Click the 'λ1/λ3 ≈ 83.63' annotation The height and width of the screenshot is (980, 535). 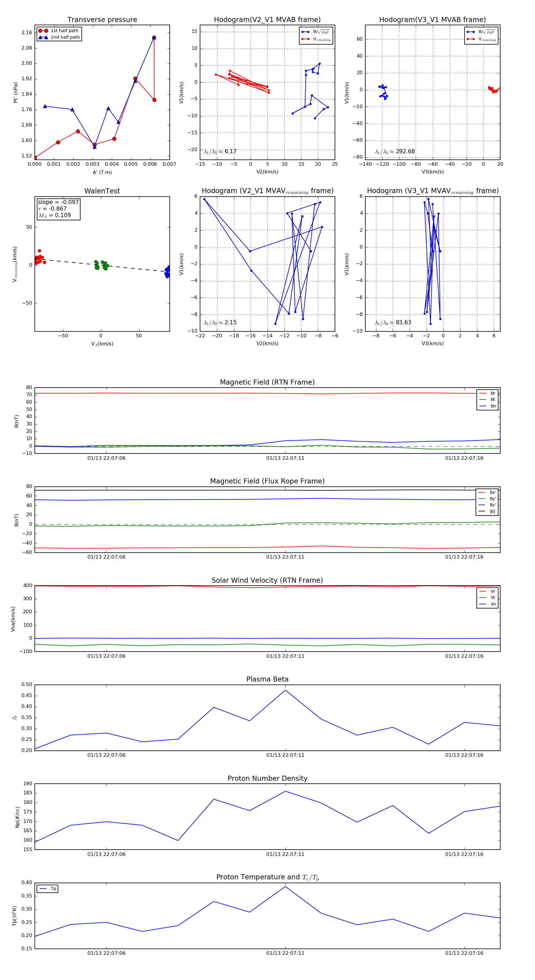click(393, 323)
